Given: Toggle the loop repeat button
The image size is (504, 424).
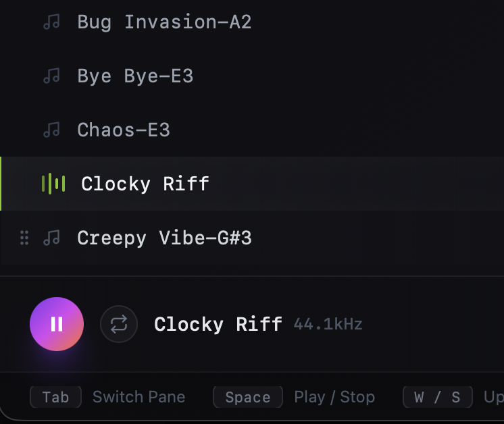Looking at the screenshot, I should point(119,324).
